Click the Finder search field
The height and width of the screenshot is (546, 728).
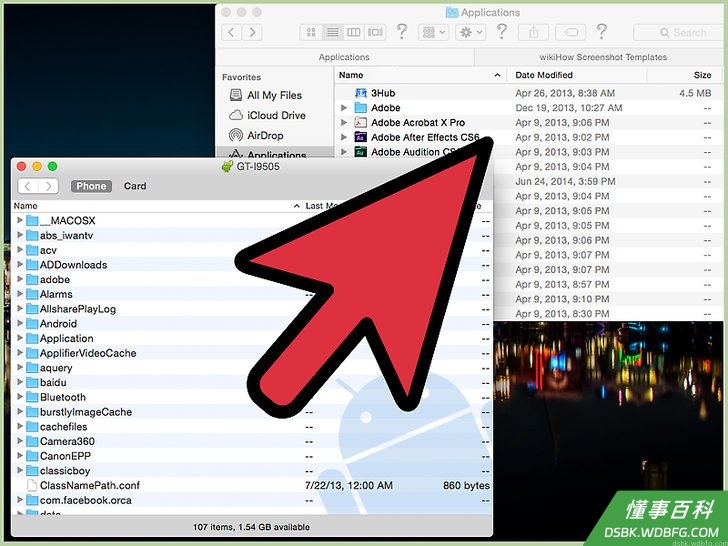tap(678, 32)
